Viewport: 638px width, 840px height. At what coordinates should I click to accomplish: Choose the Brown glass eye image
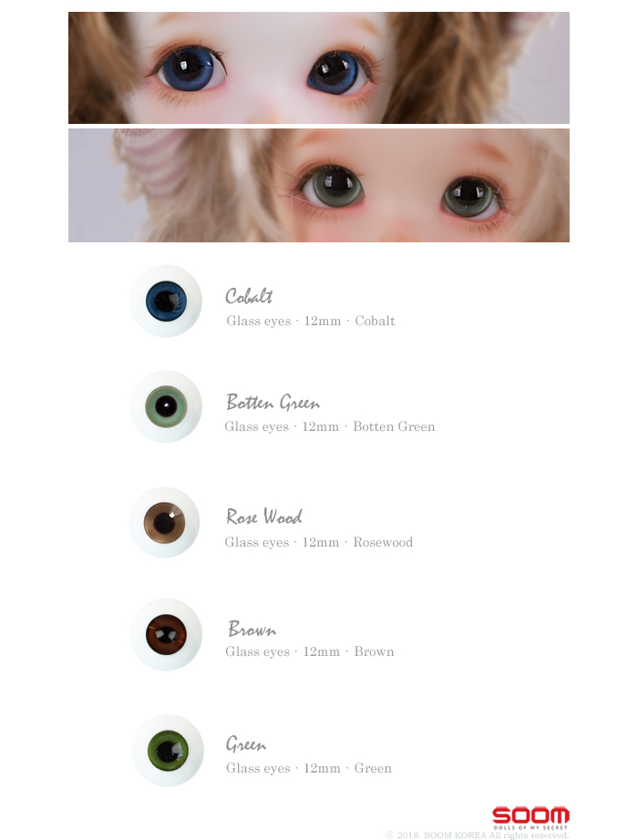[166, 634]
